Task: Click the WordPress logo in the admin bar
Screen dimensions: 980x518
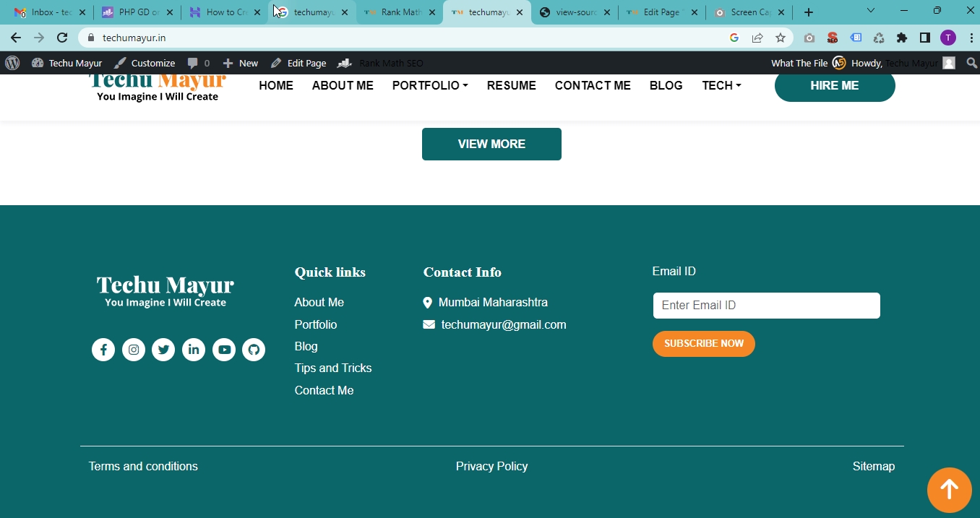Action: pos(12,63)
